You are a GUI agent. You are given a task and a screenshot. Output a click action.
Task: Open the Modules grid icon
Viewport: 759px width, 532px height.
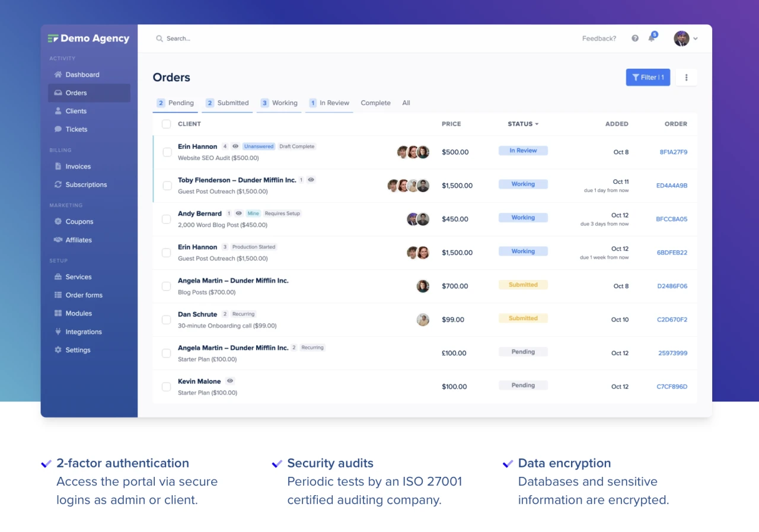tap(58, 313)
